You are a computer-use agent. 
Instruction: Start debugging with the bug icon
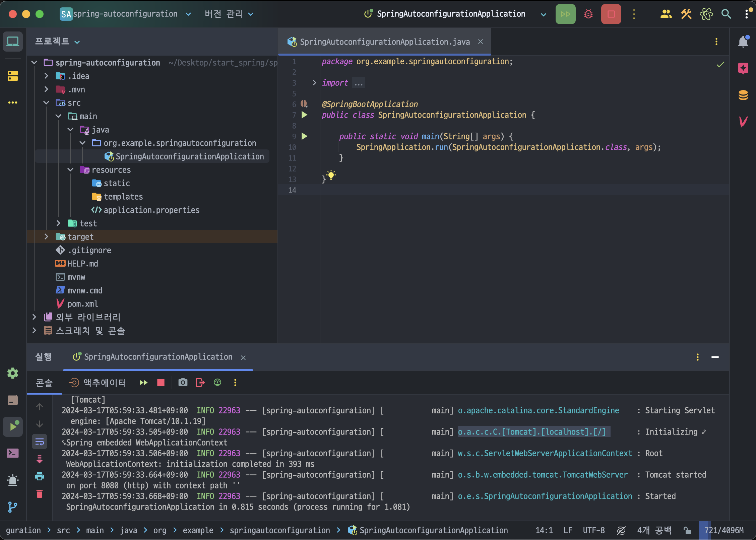(588, 14)
